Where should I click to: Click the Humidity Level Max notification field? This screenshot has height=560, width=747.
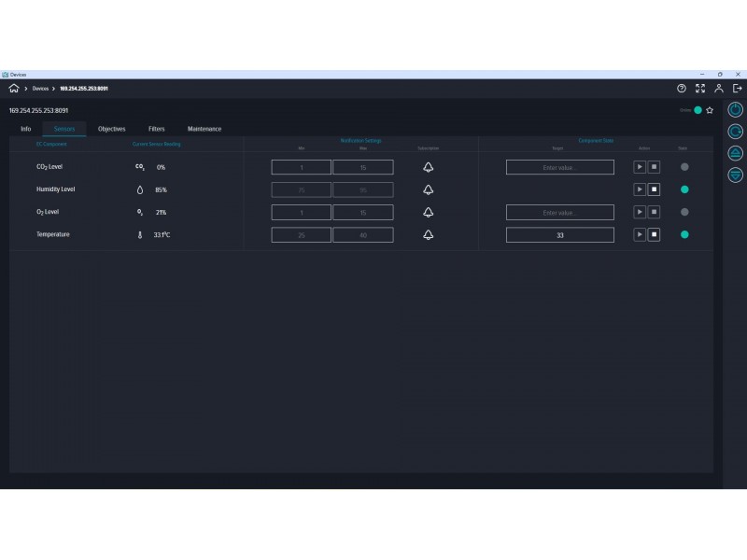click(x=363, y=189)
